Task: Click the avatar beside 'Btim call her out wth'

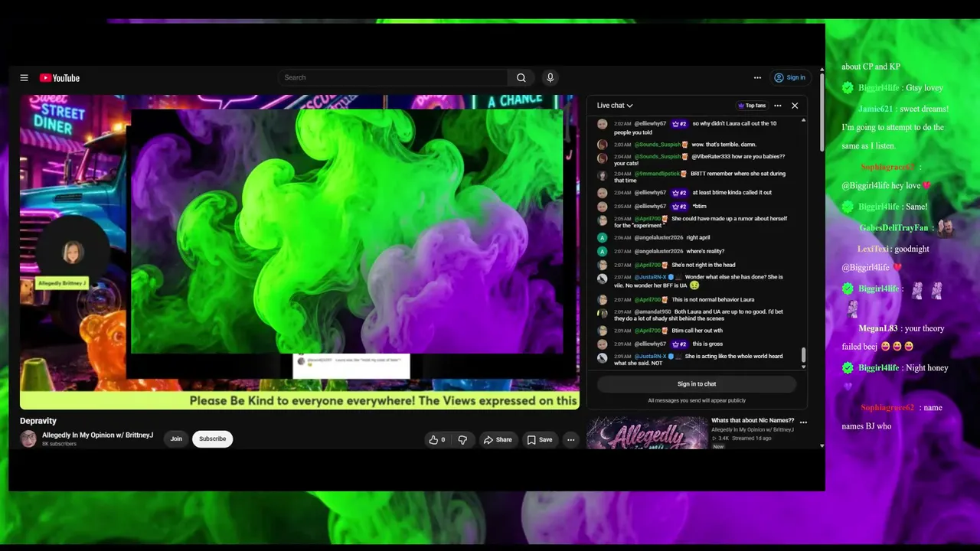Action: point(603,331)
